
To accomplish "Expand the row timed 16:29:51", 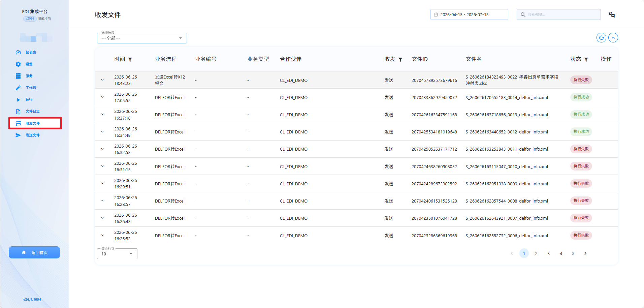I will pos(102,184).
